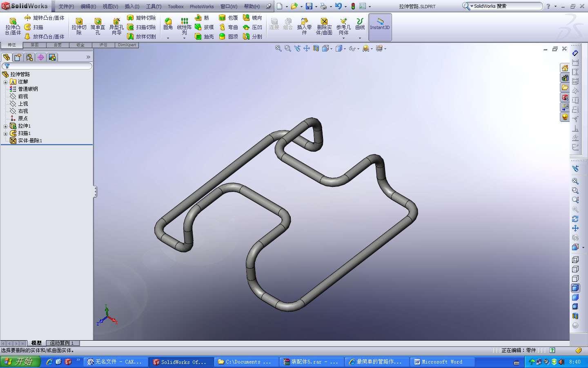The width and height of the screenshot is (588, 368).
Task: Open the Design Library task pane tab
Action: pyautogui.click(x=565, y=78)
